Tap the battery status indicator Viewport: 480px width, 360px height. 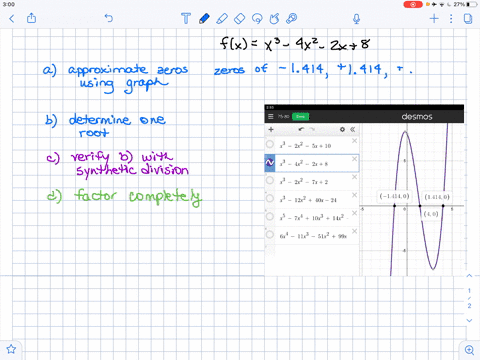pyautogui.click(x=465, y=4)
